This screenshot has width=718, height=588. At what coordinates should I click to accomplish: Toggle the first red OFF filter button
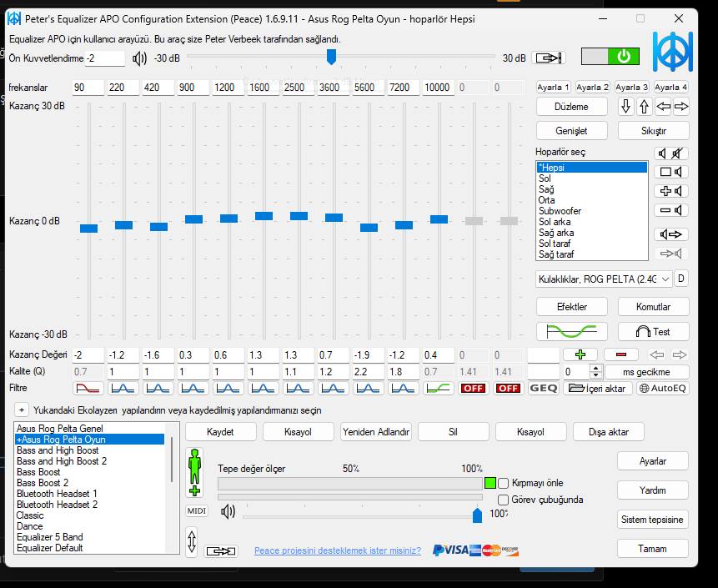coord(474,389)
